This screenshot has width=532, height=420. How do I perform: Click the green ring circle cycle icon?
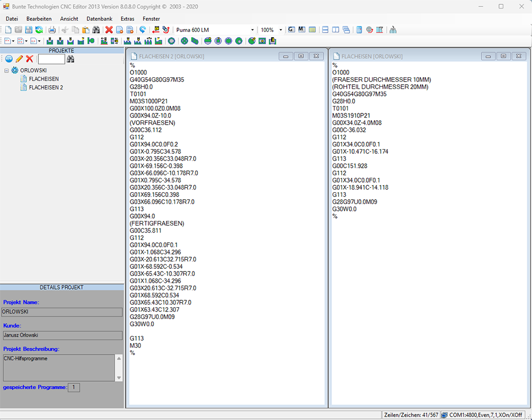pos(172,41)
